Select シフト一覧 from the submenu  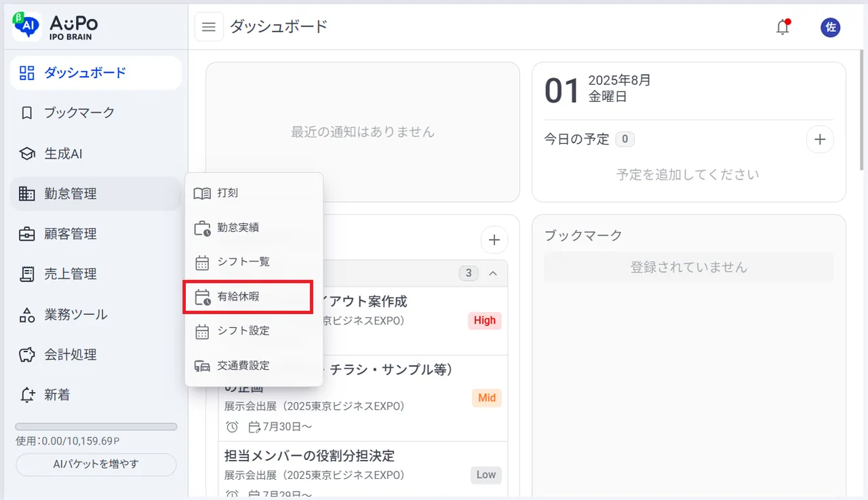click(254, 262)
